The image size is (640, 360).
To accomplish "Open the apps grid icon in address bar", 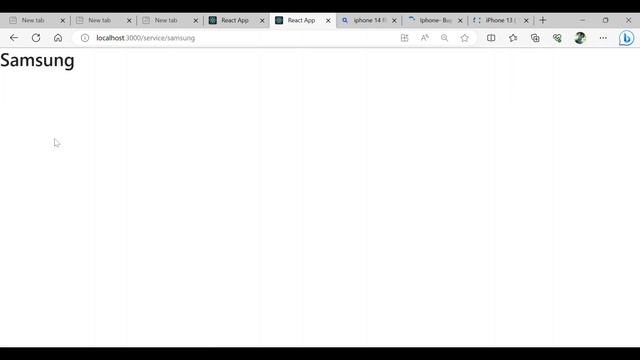I will click(x=404, y=38).
